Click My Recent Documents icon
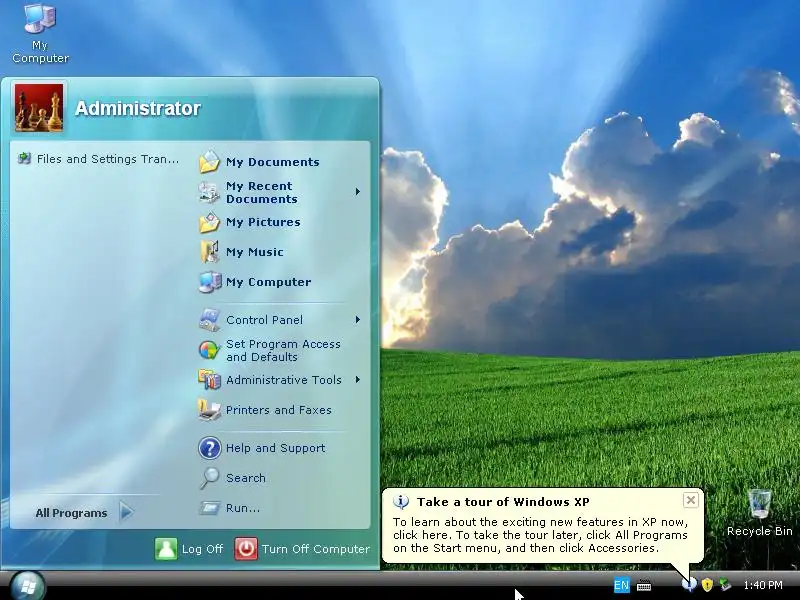 click(209, 192)
